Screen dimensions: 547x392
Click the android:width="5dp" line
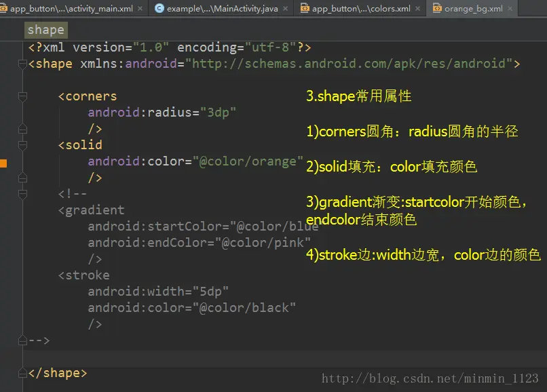tap(158, 292)
